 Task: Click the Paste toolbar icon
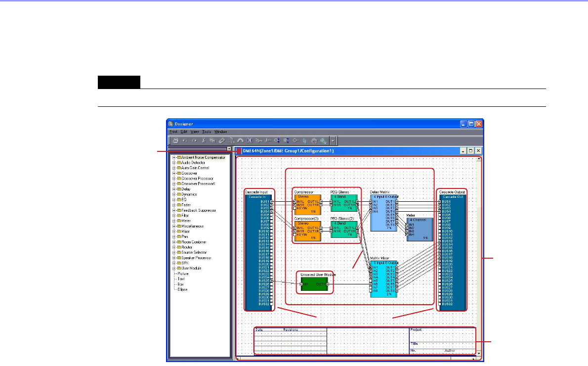click(222, 141)
